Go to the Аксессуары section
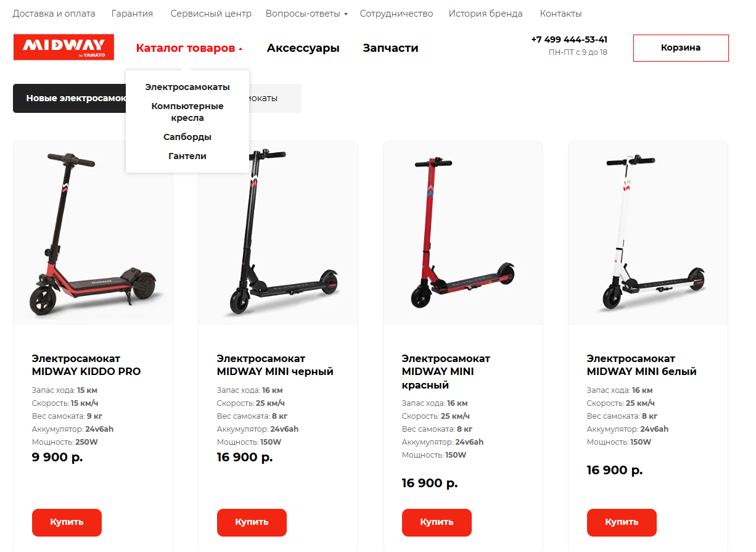Screen dimensions: 756x552 coord(303,48)
